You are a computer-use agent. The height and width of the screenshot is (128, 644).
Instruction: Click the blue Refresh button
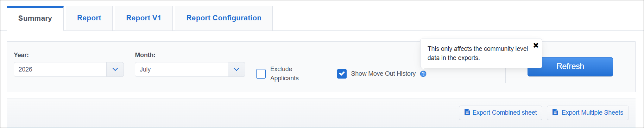pos(570,67)
